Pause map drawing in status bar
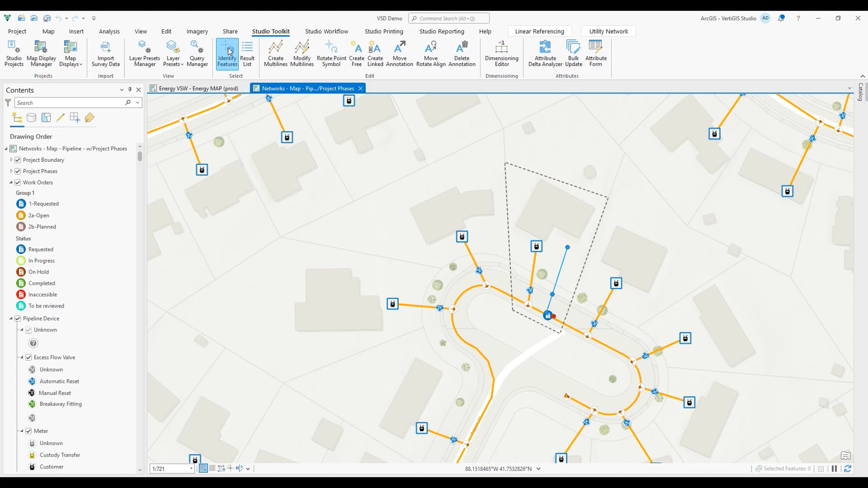The width and height of the screenshot is (868, 488). click(834, 468)
